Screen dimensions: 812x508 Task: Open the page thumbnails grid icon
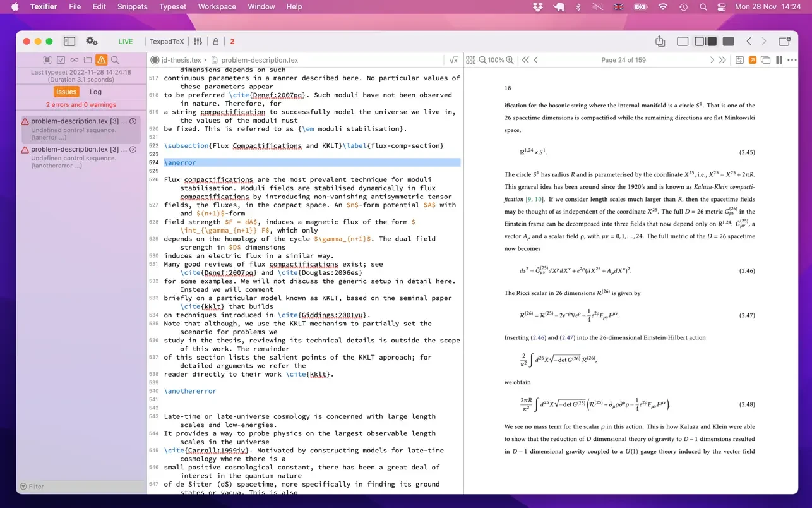click(470, 59)
